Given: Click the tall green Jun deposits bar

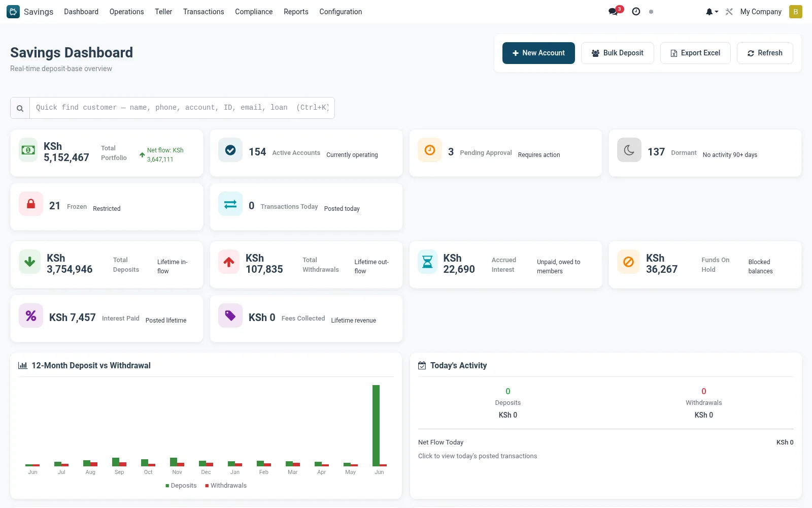Looking at the screenshot, I should [376, 426].
